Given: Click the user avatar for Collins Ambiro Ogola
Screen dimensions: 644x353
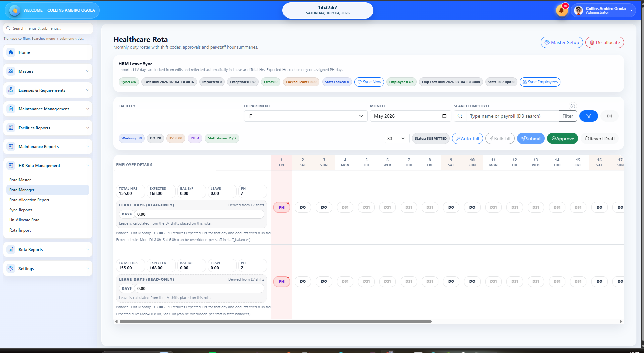Looking at the screenshot, I should click(x=578, y=10).
